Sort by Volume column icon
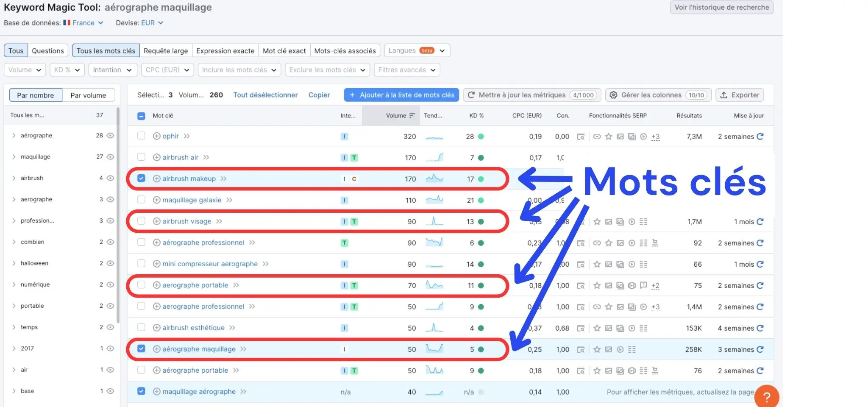 pyautogui.click(x=412, y=116)
